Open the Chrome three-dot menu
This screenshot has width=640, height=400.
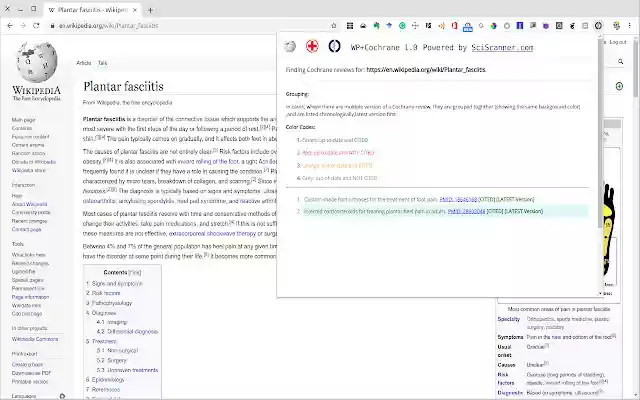coord(629,25)
